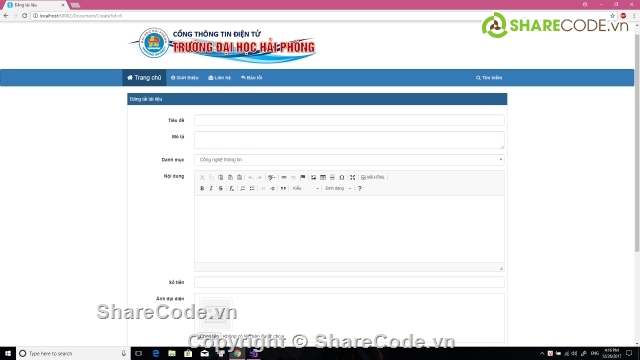Open a new browser tab
The height and width of the screenshot is (360, 640).
(75, 5)
